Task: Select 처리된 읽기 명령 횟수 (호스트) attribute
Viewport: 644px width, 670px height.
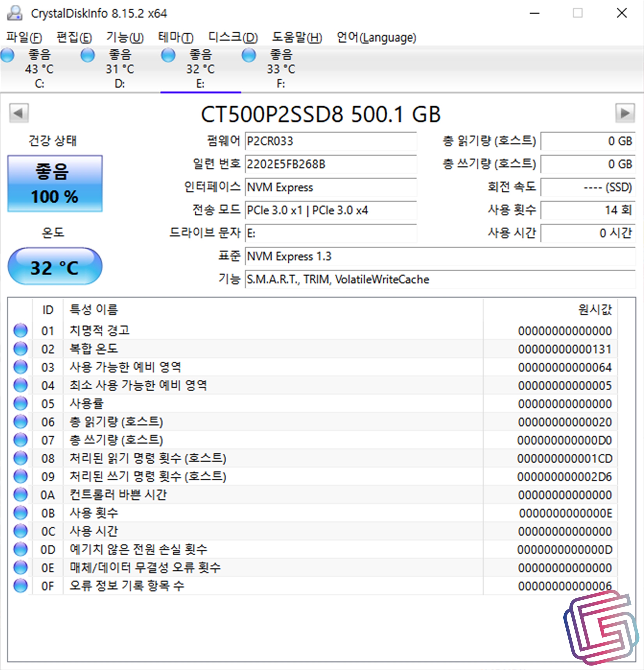Action: tap(148, 458)
